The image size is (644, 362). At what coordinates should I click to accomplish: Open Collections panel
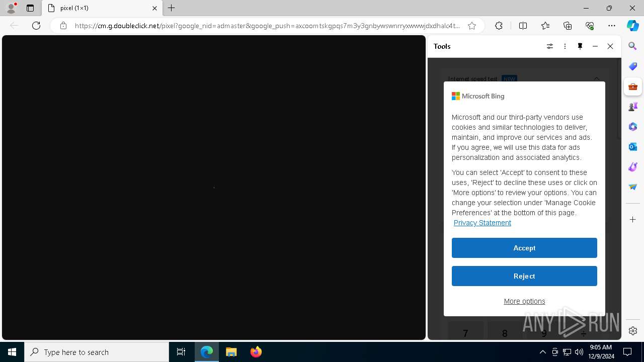coord(568,26)
